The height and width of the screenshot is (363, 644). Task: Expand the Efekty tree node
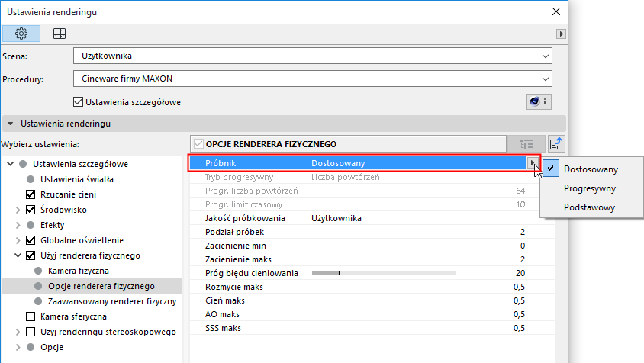(18, 225)
